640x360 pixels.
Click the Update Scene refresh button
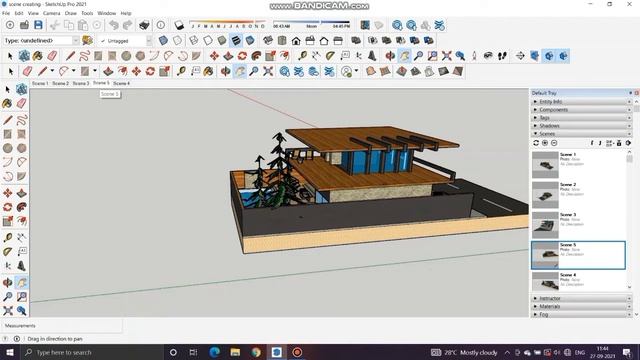pyautogui.click(x=536, y=143)
